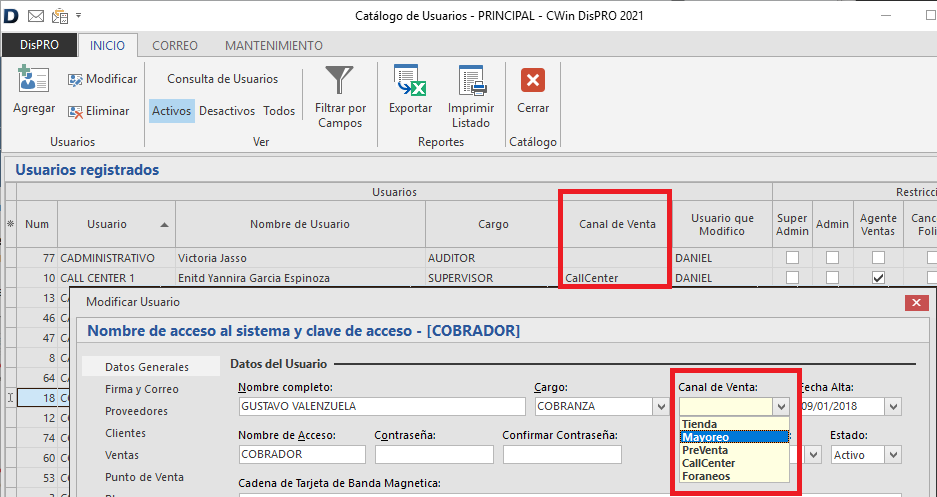Click the mail-clipboard quick access icon
The width and height of the screenshot is (937, 497).
[60, 16]
